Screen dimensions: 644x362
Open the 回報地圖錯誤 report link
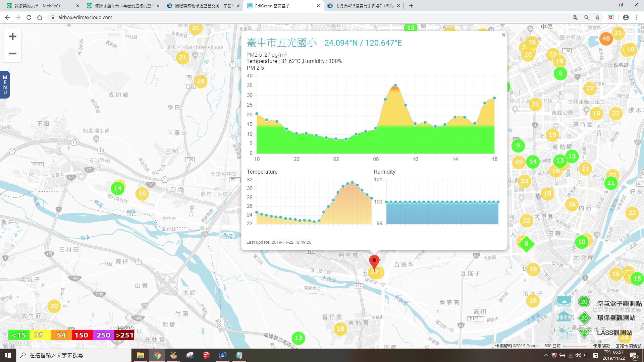pos(628,346)
